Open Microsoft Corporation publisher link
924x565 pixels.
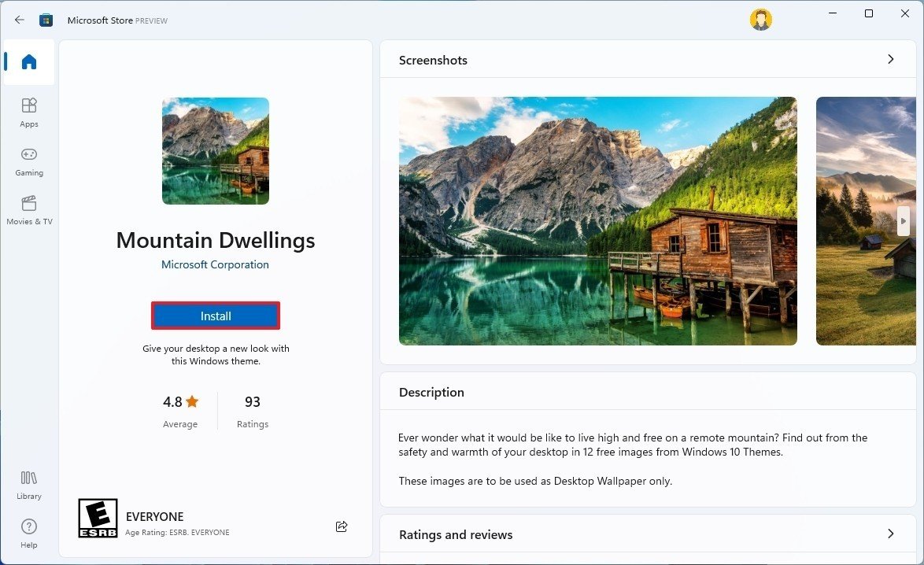click(215, 264)
